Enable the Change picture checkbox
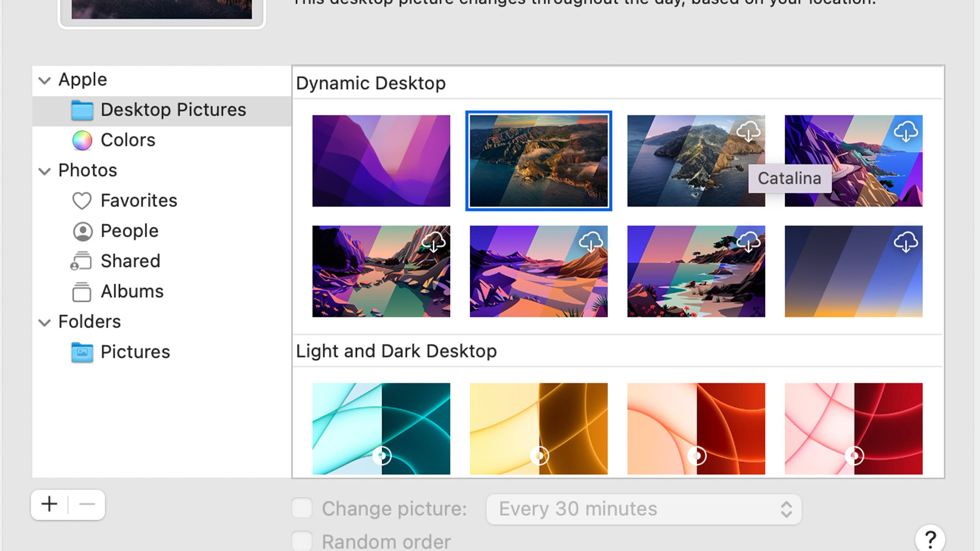Screen dimensions: 980x551 click(x=302, y=509)
